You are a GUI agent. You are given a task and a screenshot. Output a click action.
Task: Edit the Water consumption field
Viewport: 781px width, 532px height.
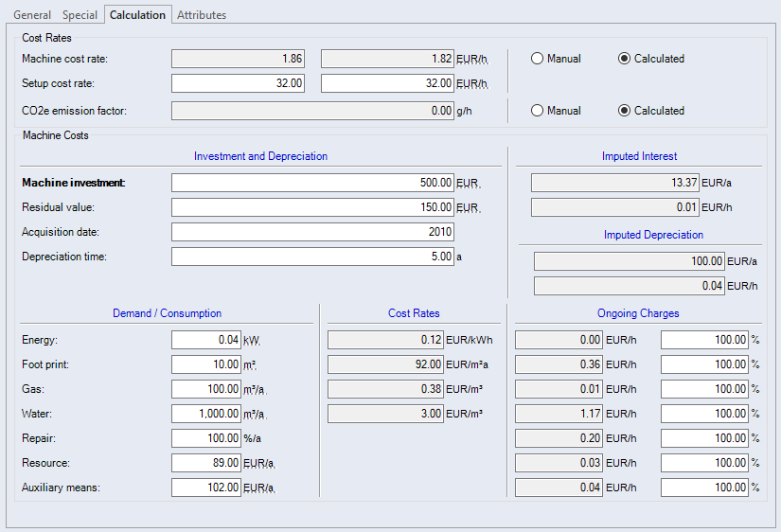(206, 414)
